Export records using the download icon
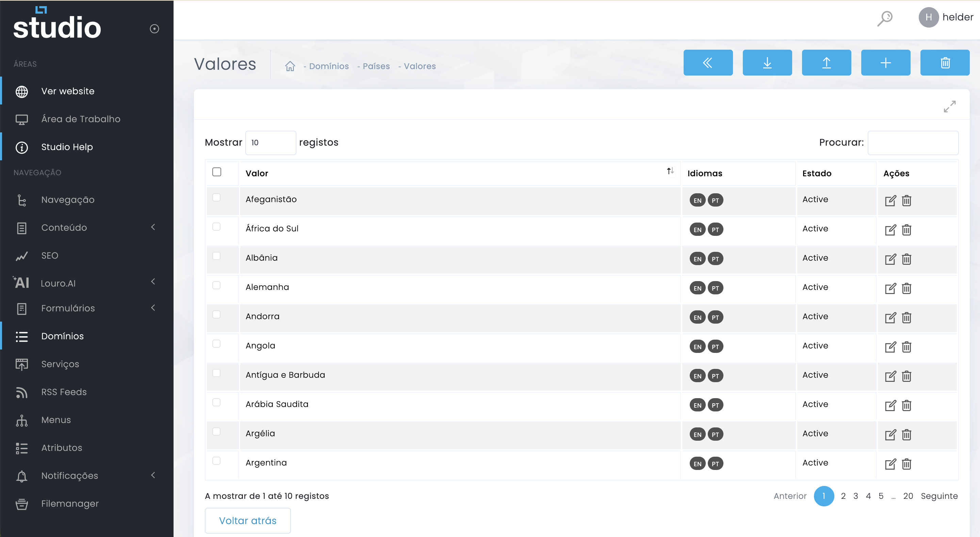Screen dimensions: 980x537 tap(767, 62)
